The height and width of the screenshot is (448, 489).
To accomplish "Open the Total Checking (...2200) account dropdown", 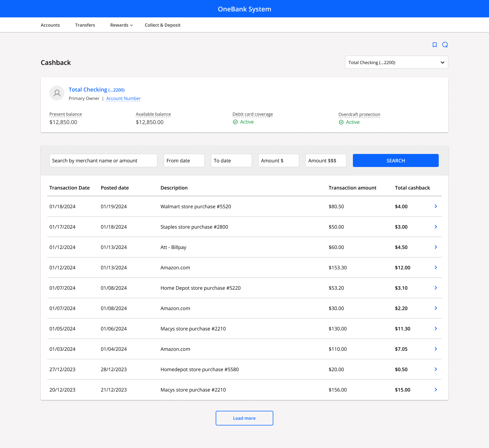I will (x=396, y=62).
